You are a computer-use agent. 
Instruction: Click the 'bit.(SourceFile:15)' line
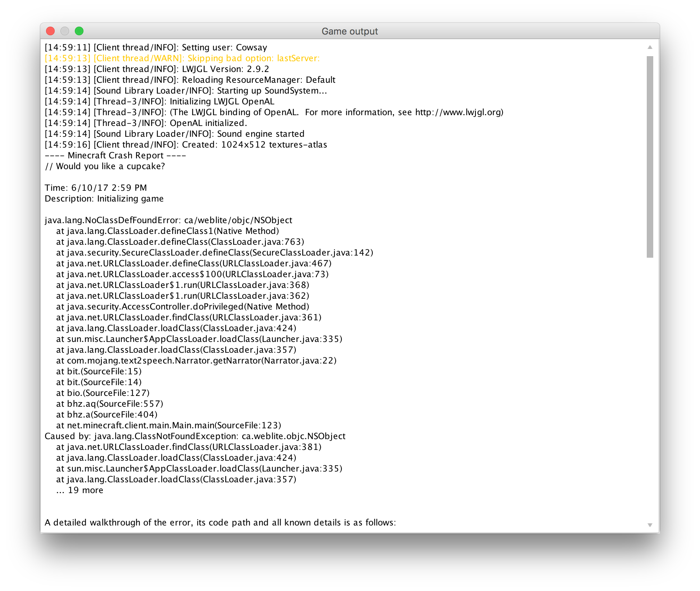tap(99, 371)
